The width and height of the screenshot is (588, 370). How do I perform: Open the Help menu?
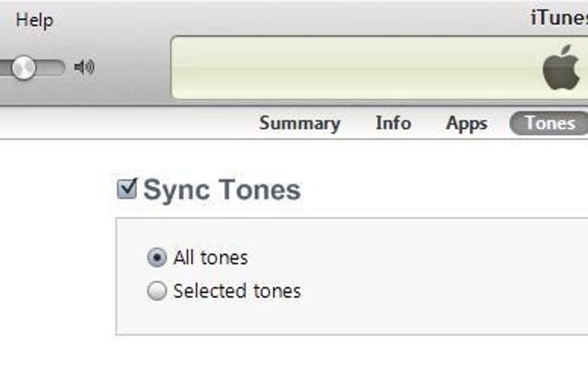34,20
